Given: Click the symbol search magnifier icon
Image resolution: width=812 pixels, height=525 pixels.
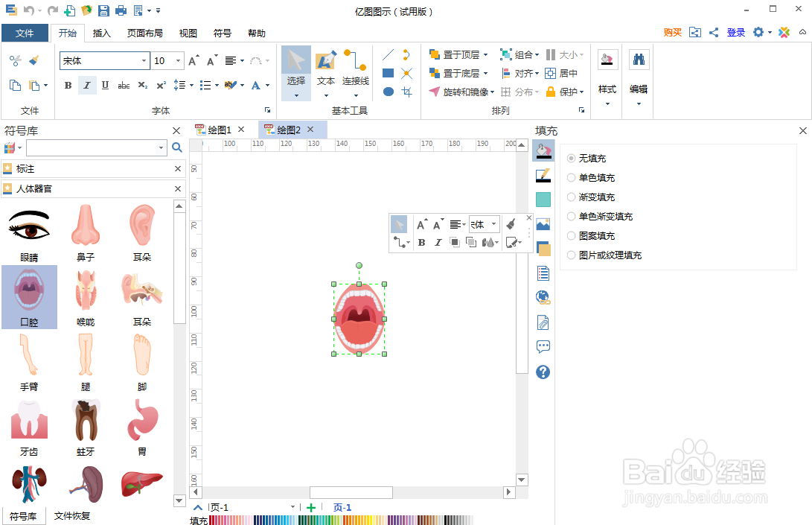Looking at the screenshot, I should [176, 147].
